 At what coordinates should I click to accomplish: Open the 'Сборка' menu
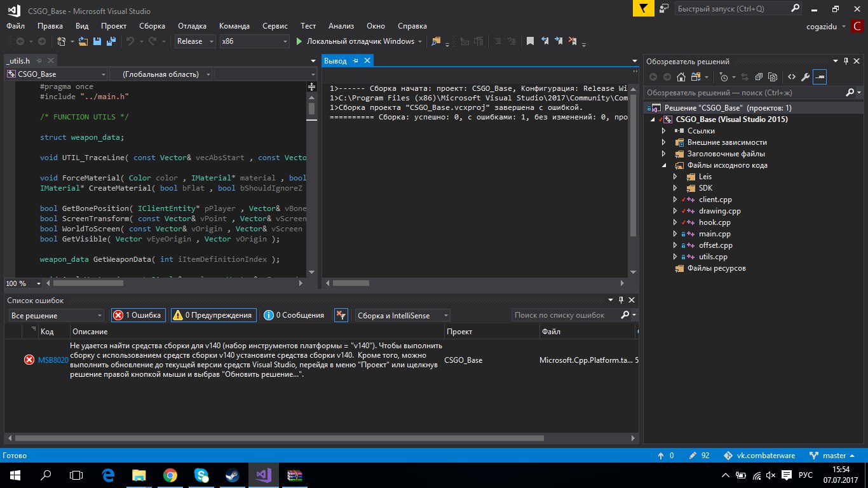pos(152,26)
